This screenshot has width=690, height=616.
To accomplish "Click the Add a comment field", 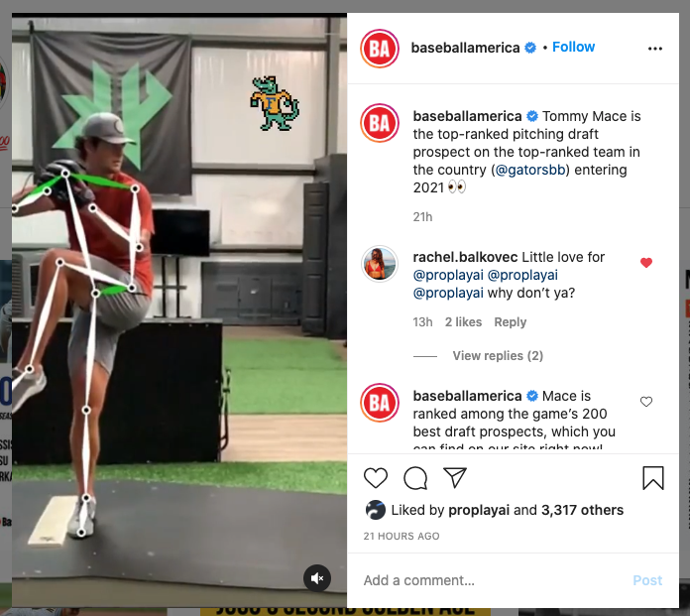I will [493, 580].
